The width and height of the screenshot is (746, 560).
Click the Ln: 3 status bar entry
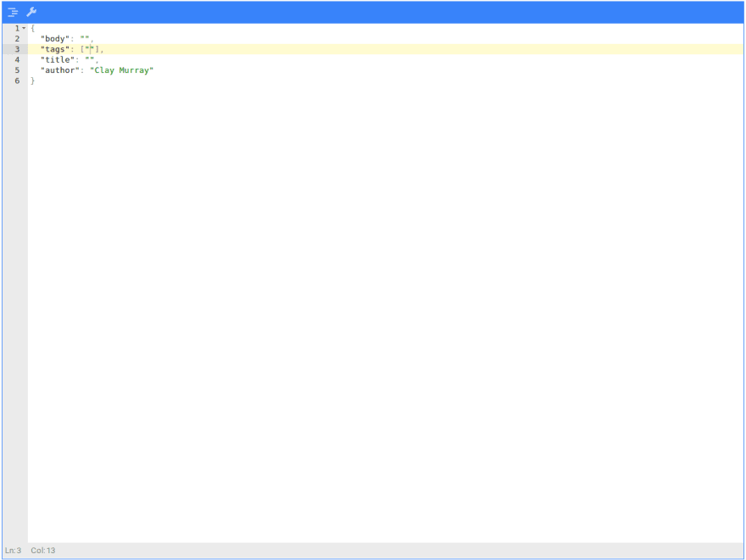click(14, 550)
